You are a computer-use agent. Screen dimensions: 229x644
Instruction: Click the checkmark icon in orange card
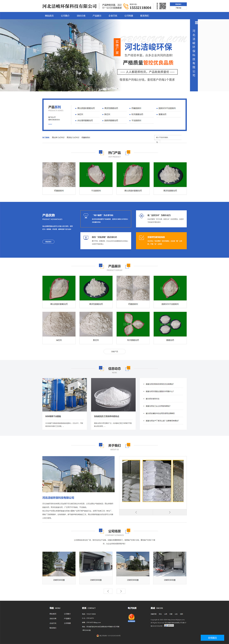tap(141, 238)
